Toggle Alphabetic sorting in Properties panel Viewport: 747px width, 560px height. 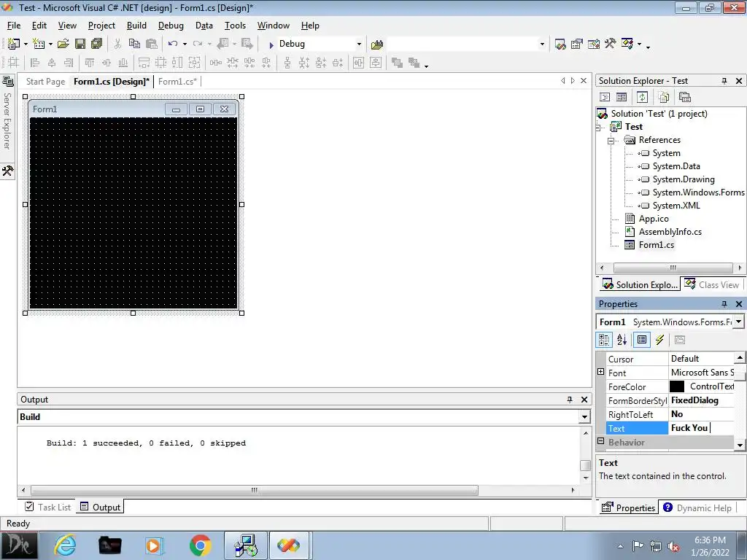pos(622,340)
